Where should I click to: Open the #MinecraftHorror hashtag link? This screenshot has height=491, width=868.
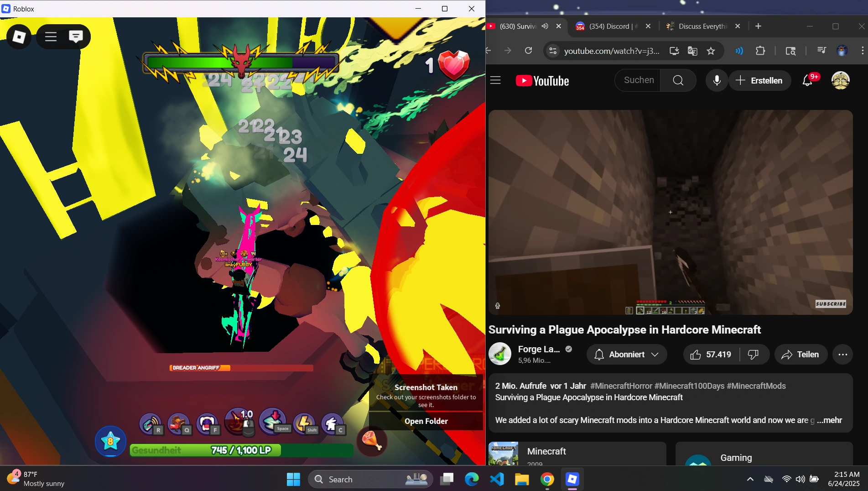(x=621, y=386)
